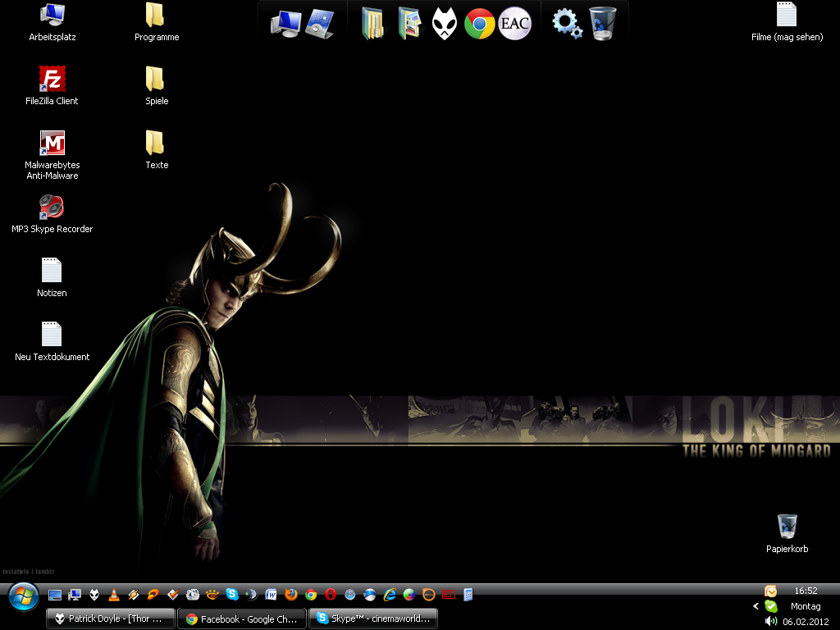Select the MP3 Skype Recorder shortcut
This screenshot has height=630, width=840.
point(52,214)
